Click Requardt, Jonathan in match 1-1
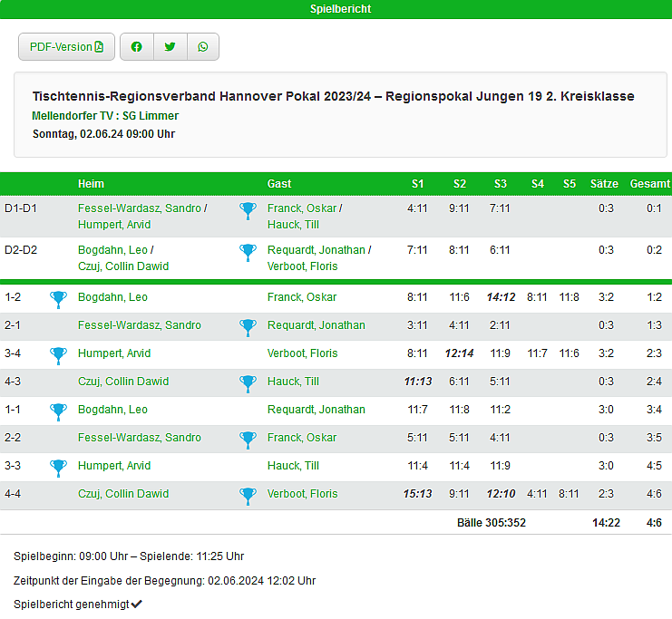The height and width of the screenshot is (619, 672). (316, 410)
